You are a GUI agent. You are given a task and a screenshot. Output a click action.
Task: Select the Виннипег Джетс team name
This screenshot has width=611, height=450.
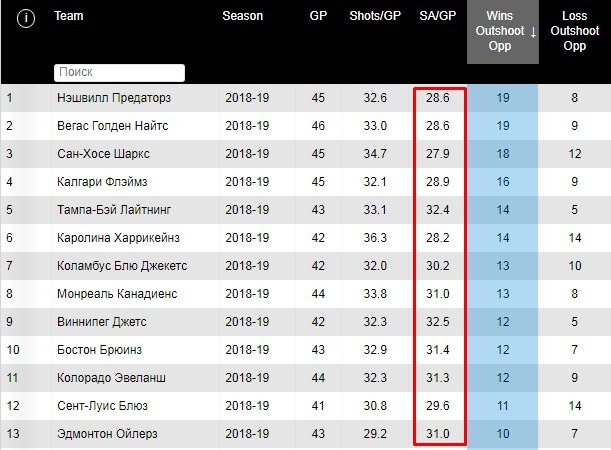102,322
